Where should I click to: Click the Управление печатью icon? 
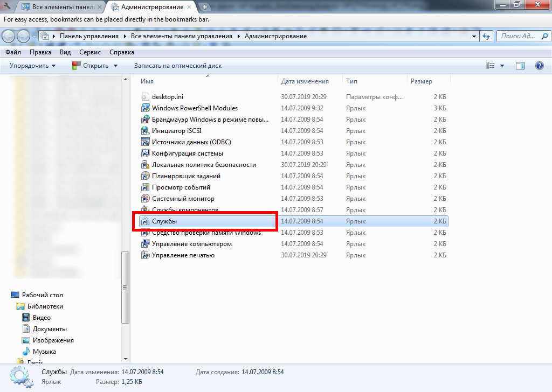click(x=144, y=255)
